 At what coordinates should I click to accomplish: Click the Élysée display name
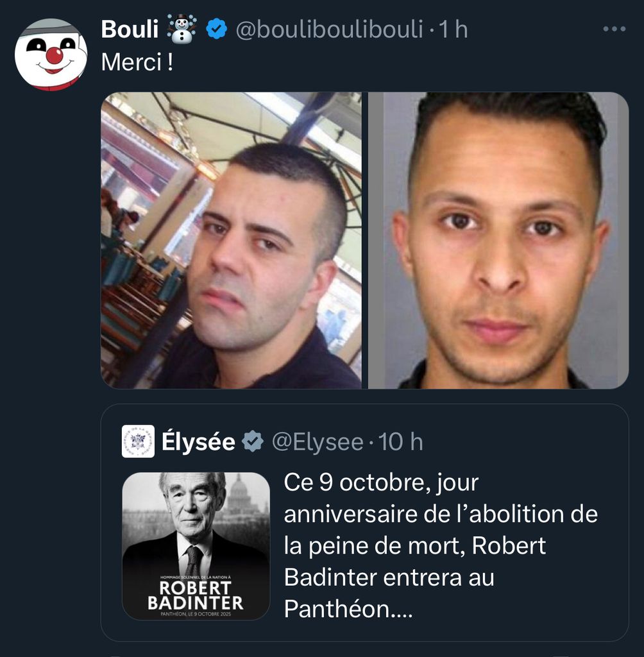pyautogui.click(x=198, y=441)
